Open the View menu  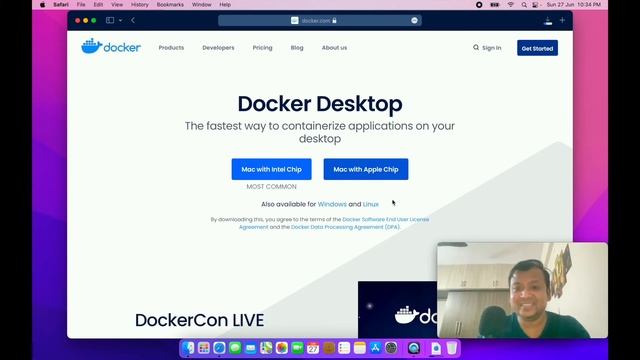(x=117, y=4)
